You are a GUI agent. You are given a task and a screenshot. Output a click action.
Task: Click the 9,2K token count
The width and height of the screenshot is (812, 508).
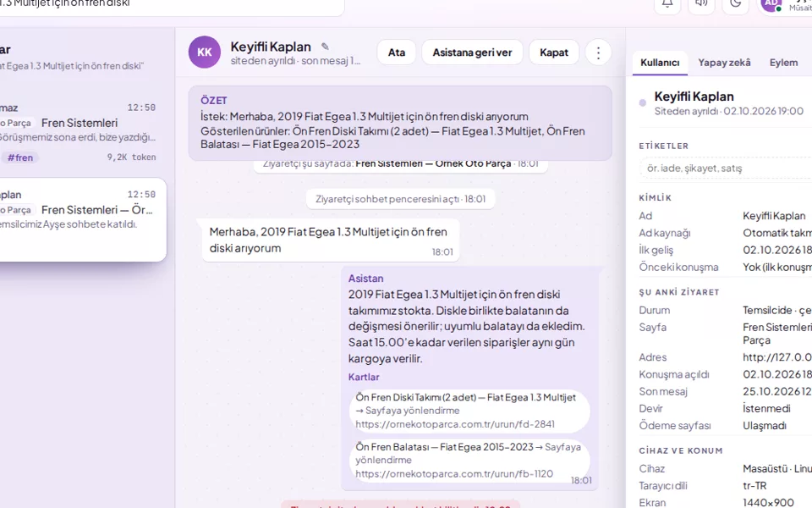coord(132,157)
